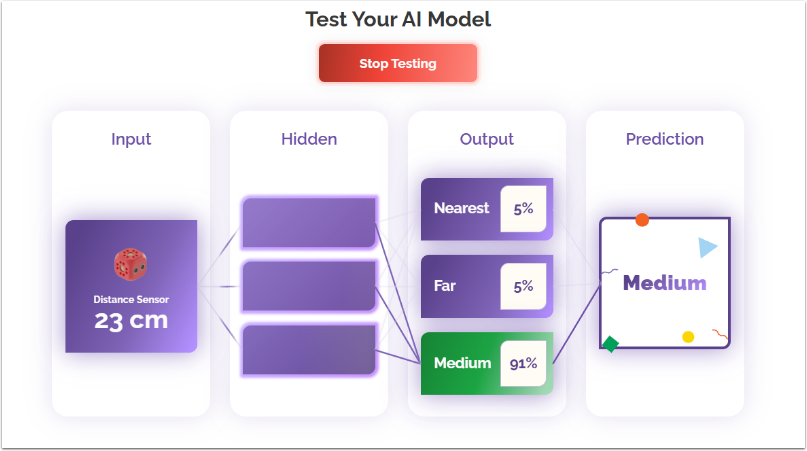Click the Medium 91% percentage badge
The height and width of the screenshot is (451, 807).
(x=523, y=363)
